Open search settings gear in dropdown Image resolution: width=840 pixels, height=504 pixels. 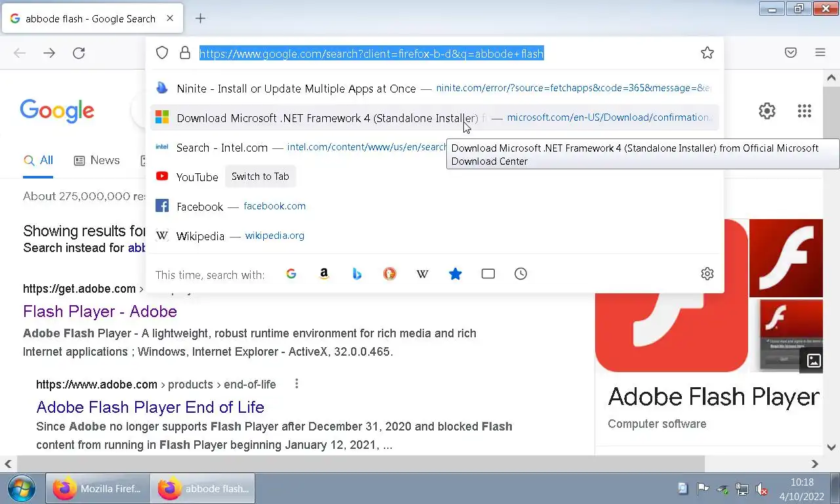[x=707, y=274]
